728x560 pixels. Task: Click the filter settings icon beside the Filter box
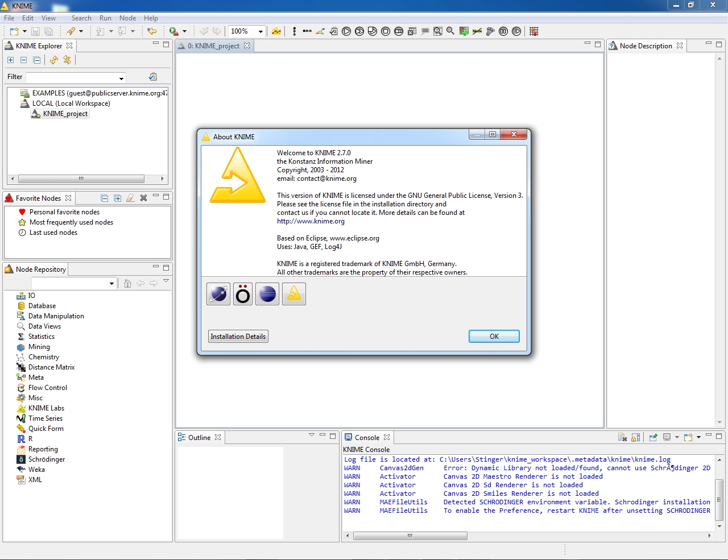pos(152,77)
